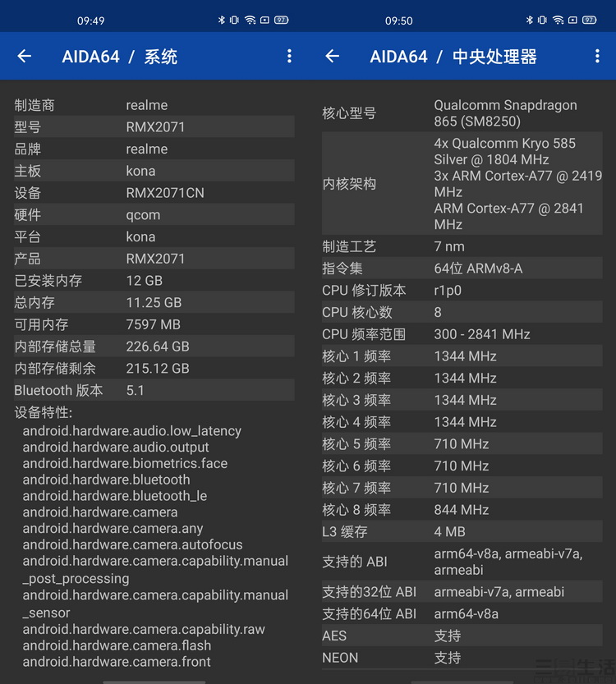Select the NEON 支持 row
The image size is (616, 684).
(x=462, y=658)
